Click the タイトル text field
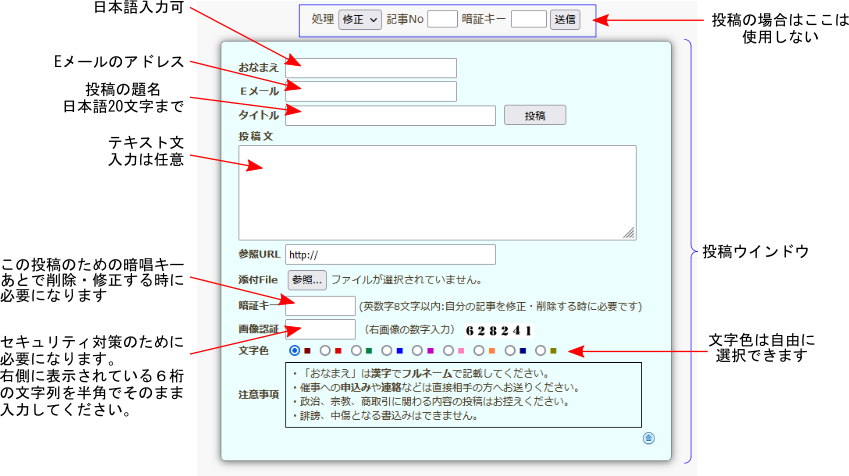849x476 pixels. point(390,116)
